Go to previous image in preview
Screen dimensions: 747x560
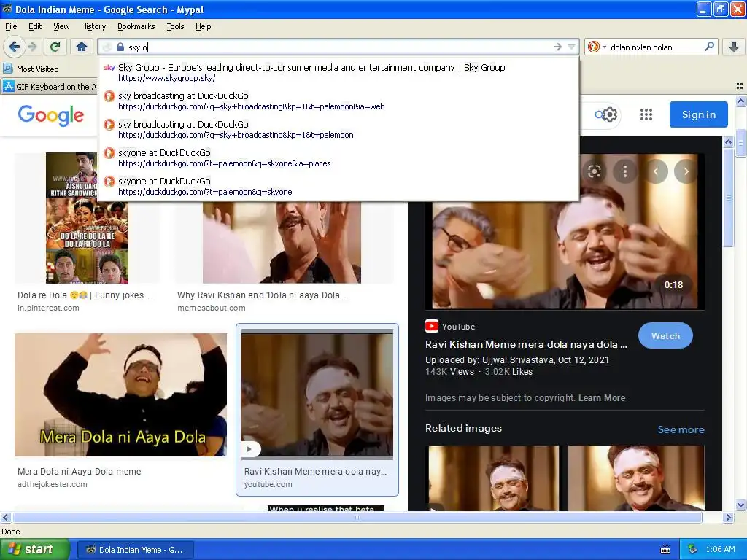click(656, 171)
